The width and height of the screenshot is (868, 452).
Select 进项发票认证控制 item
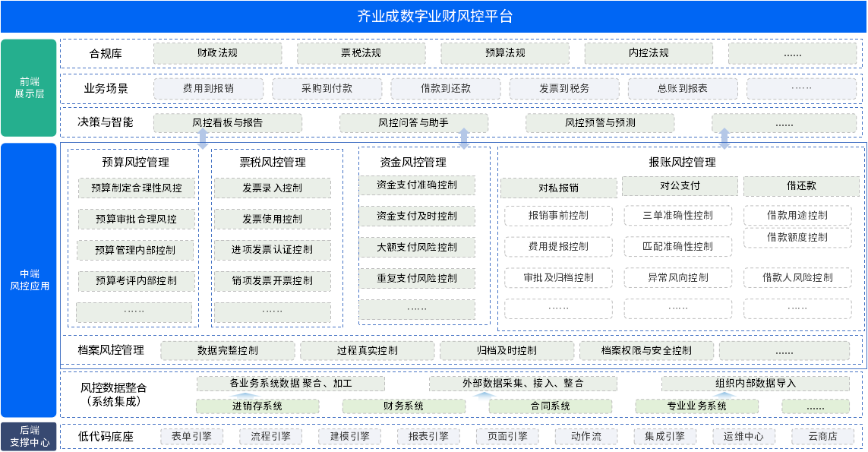click(x=273, y=251)
